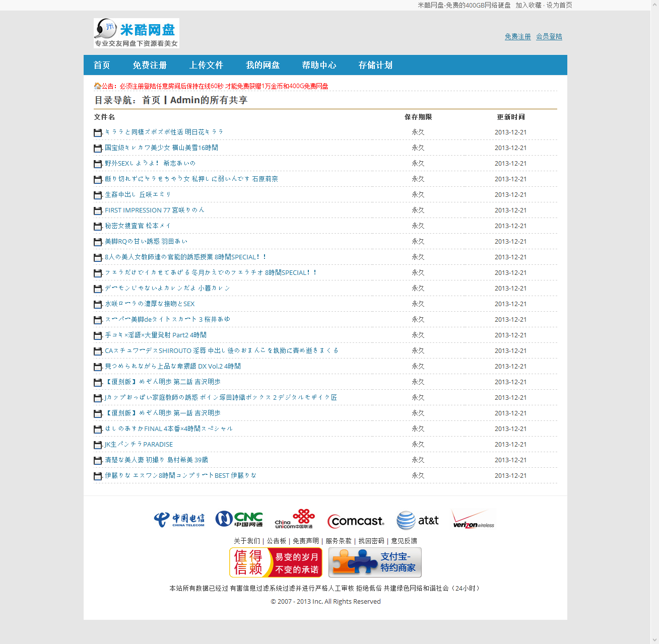Click the at&t logo
Viewport: 659px width, 644px height.
click(418, 520)
